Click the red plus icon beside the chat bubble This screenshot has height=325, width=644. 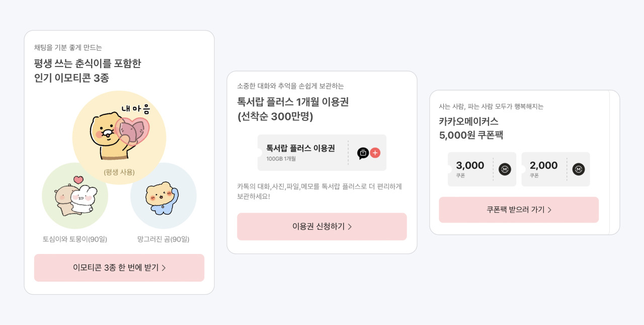[x=375, y=153]
